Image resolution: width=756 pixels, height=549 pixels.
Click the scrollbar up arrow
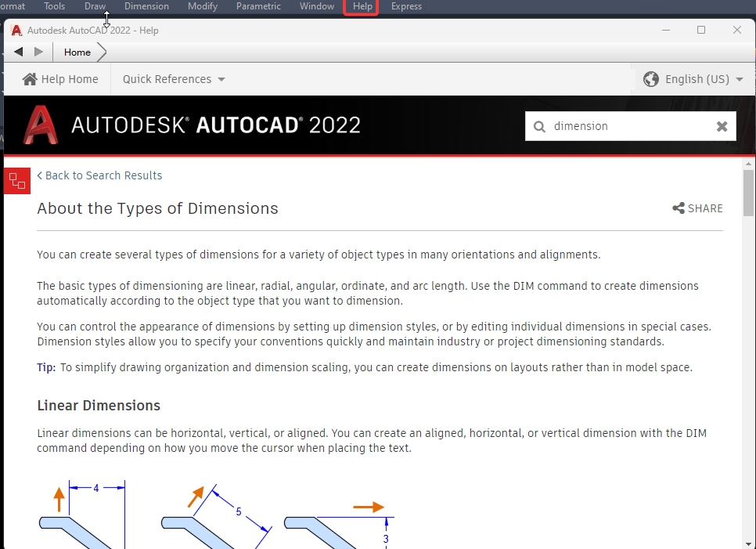[748, 164]
